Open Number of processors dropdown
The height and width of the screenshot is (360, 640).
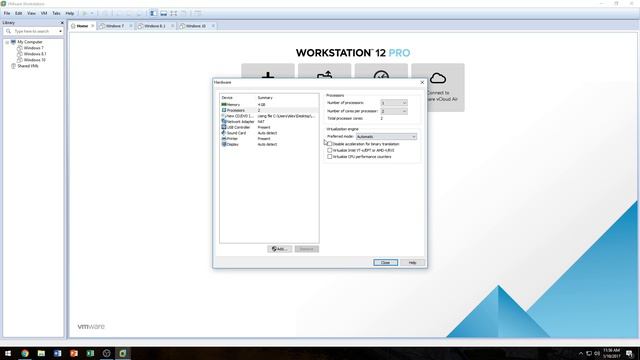point(393,103)
